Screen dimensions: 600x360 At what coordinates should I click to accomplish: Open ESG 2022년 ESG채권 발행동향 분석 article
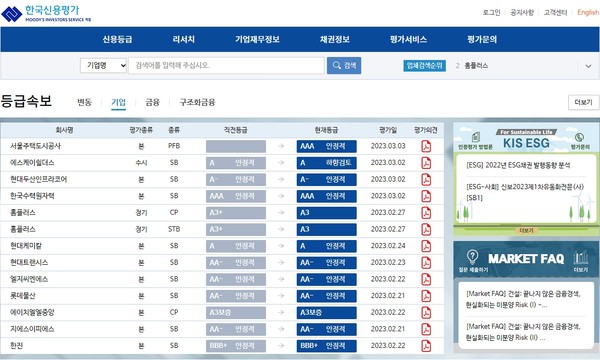pos(518,165)
